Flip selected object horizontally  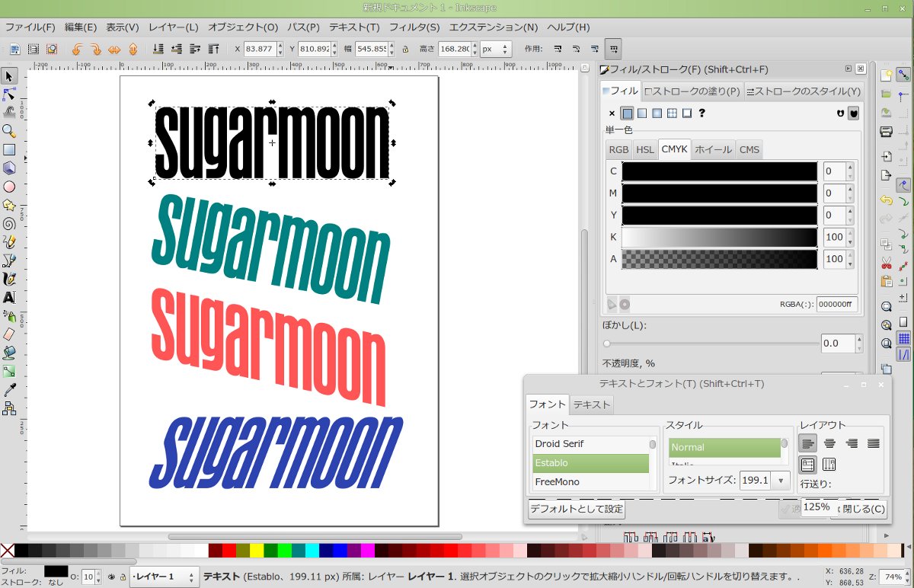point(113,50)
